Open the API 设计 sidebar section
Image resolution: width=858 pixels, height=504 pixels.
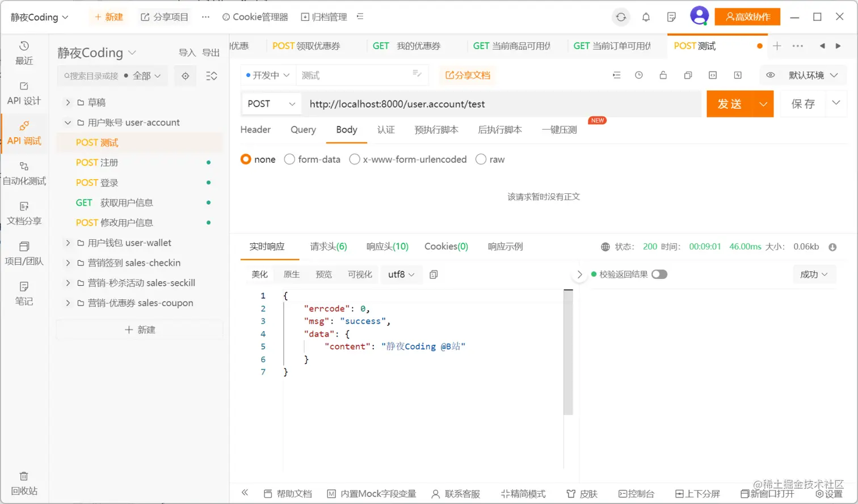pyautogui.click(x=24, y=94)
